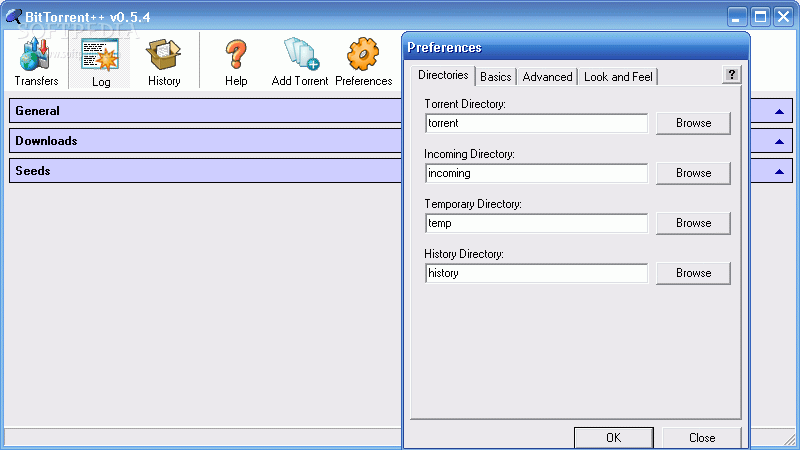The width and height of the screenshot is (800, 450).
Task: Switch to the Basics tab
Action: [x=495, y=77]
